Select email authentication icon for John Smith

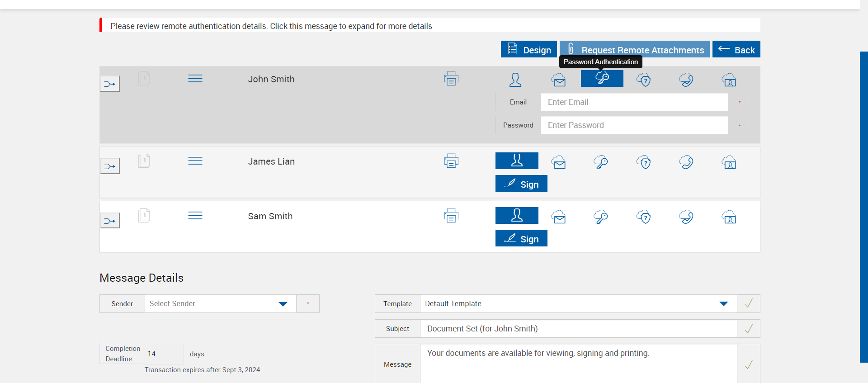pyautogui.click(x=559, y=80)
